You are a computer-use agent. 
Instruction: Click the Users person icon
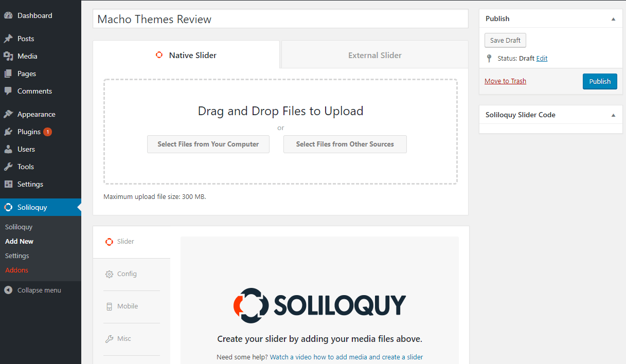click(8, 149)
